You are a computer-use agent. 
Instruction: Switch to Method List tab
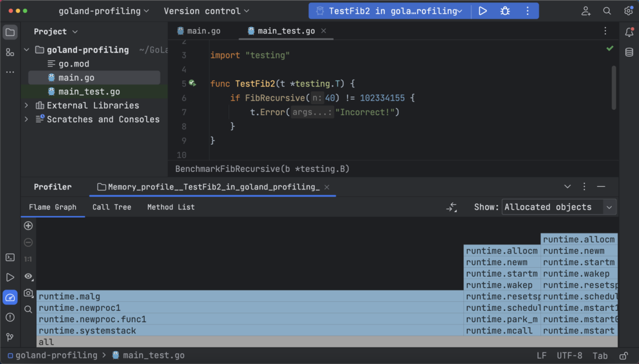pyautogui.click(x=171, y=207)
